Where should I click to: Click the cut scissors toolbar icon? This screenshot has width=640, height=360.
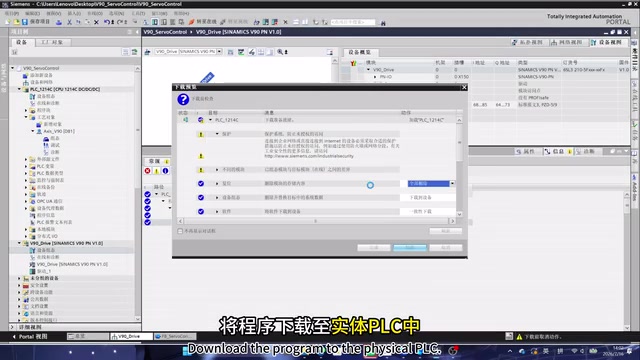click(x=69, y=22)
